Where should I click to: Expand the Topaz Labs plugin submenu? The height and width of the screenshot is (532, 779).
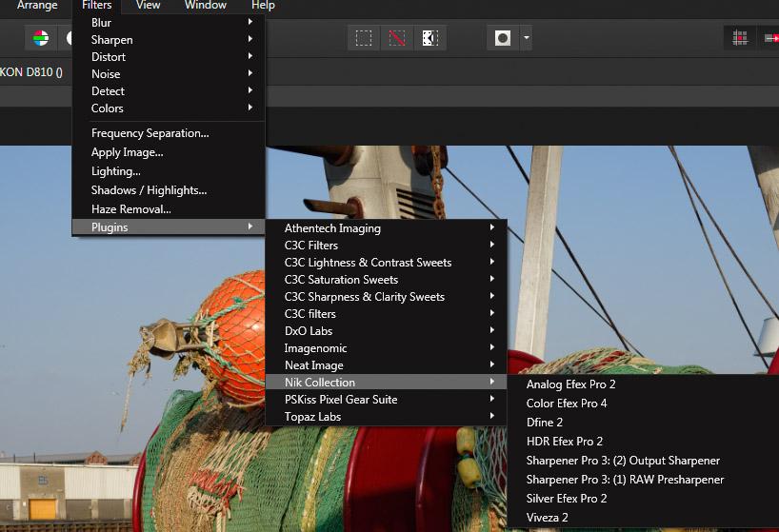(386, 417)
